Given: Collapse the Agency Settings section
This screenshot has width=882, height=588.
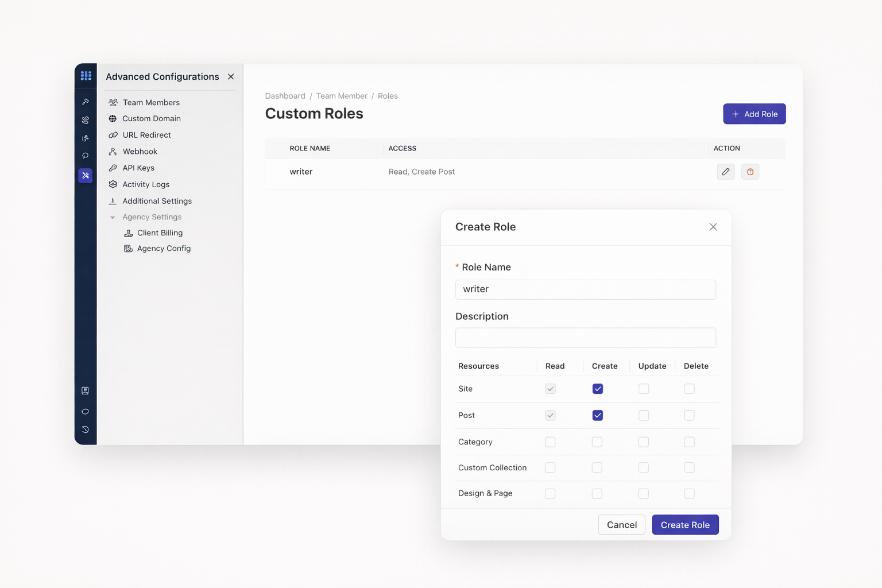Looking at the screenshot, I should tap(113, 217).
